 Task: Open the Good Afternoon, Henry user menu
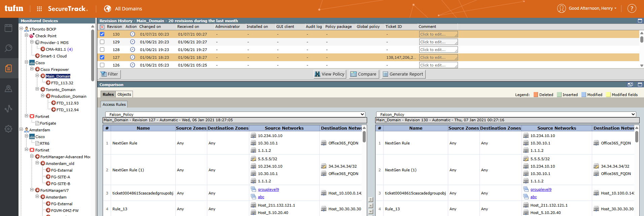coord(587,8)
